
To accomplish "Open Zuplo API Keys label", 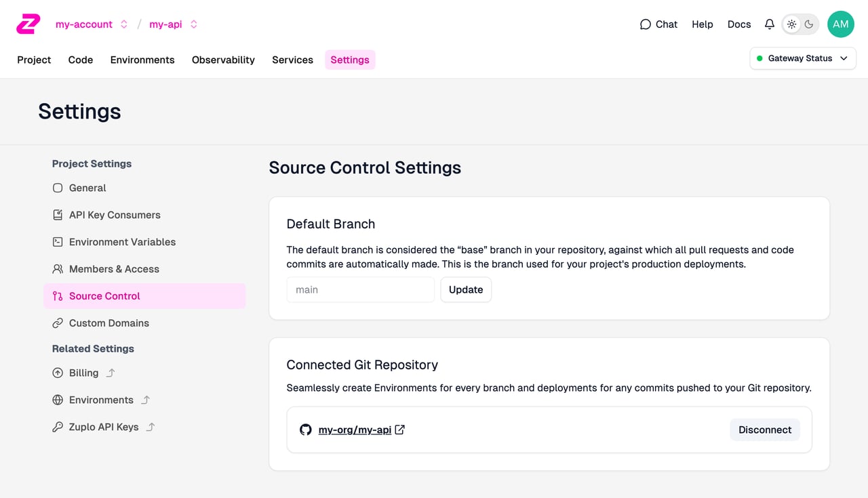I will pos(104,427).
